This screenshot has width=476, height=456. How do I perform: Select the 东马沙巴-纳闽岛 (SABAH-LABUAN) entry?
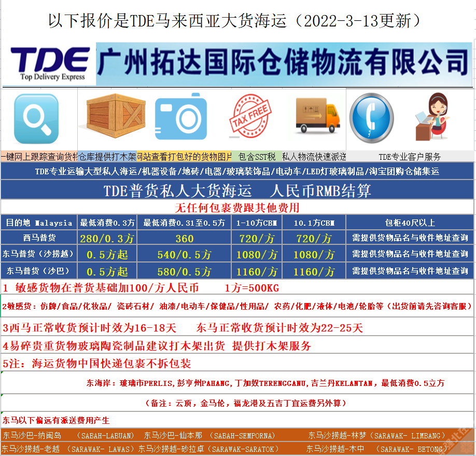pos(68,436)
